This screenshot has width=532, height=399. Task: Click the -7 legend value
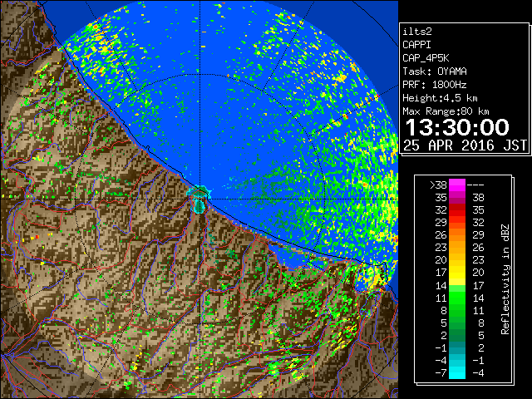coord(441,373)
